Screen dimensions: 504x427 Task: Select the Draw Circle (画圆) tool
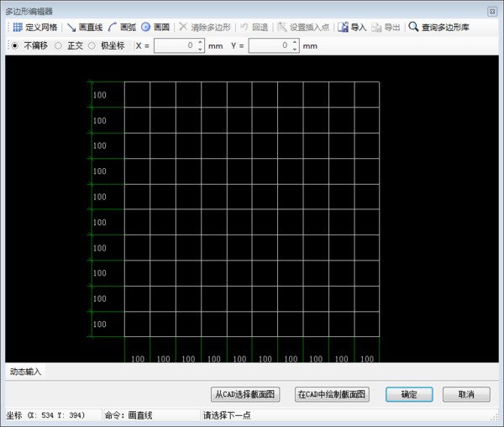coord(145,28)
